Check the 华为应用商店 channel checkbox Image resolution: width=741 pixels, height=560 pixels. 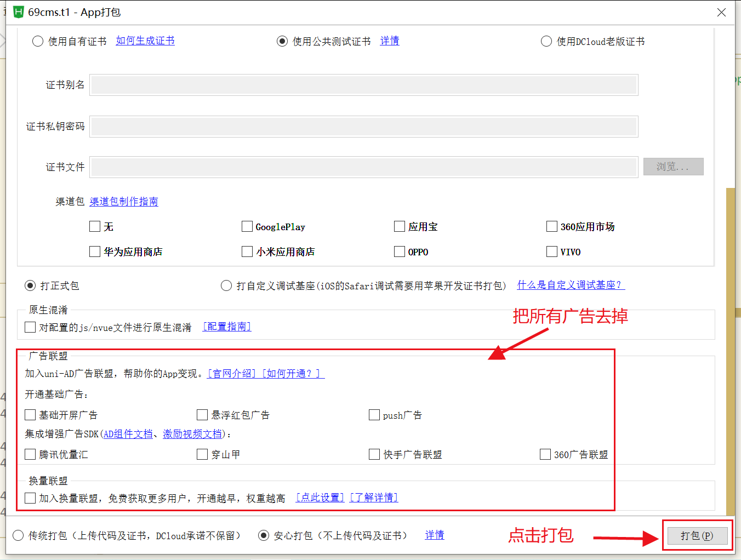(95, 252)
